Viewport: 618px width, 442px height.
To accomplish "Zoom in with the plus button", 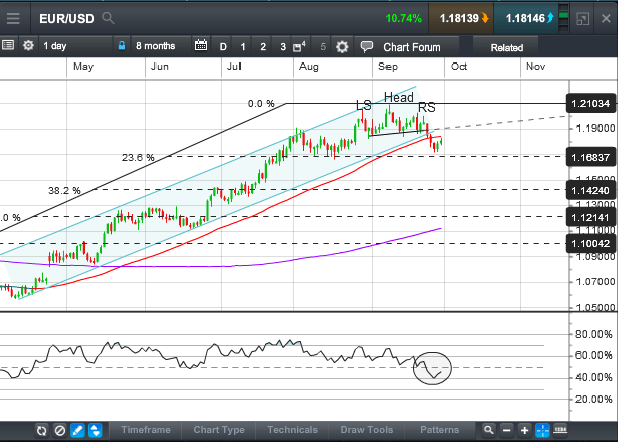I will pos(524,431).
